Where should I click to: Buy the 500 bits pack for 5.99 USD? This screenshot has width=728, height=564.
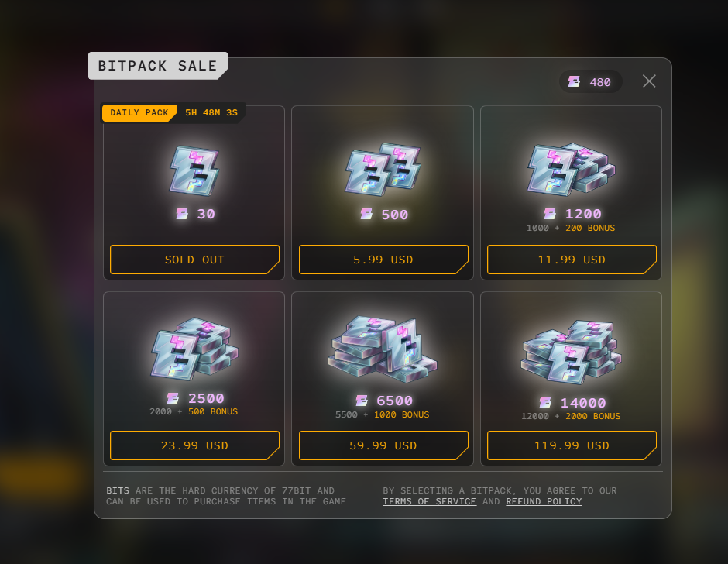[383, 260]
